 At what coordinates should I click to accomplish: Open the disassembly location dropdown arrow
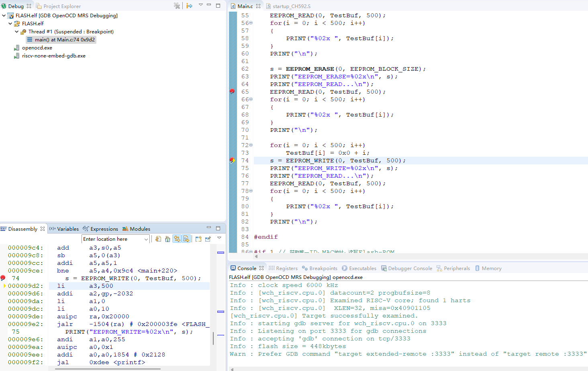pyautogui.click(x=146, y=239)
